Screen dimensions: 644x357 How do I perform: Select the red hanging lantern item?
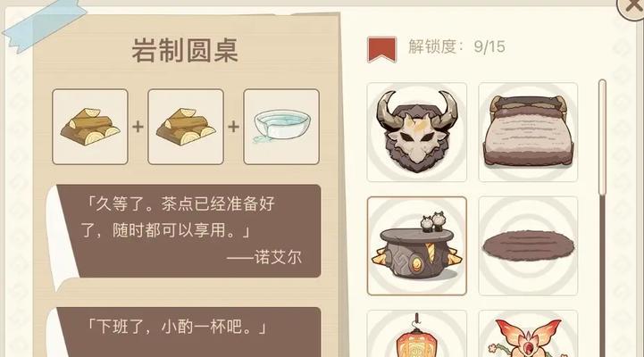click(x=416, y=334)
